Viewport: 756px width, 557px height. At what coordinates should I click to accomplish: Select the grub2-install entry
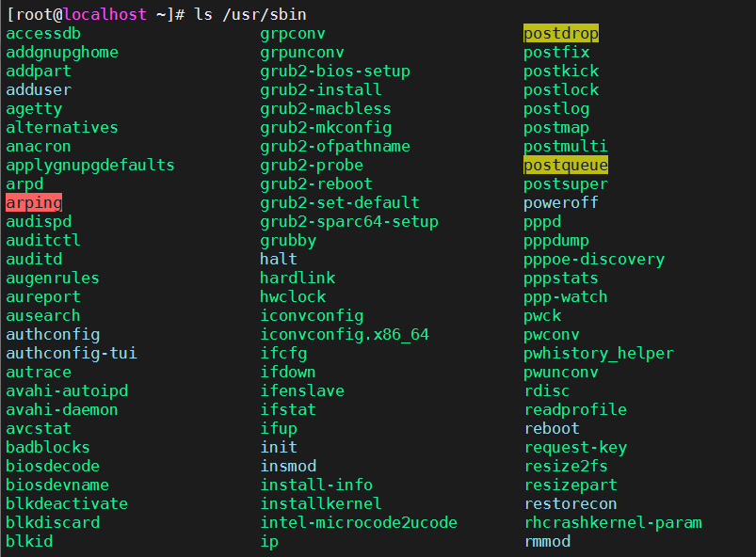click(x=321, y=89)
